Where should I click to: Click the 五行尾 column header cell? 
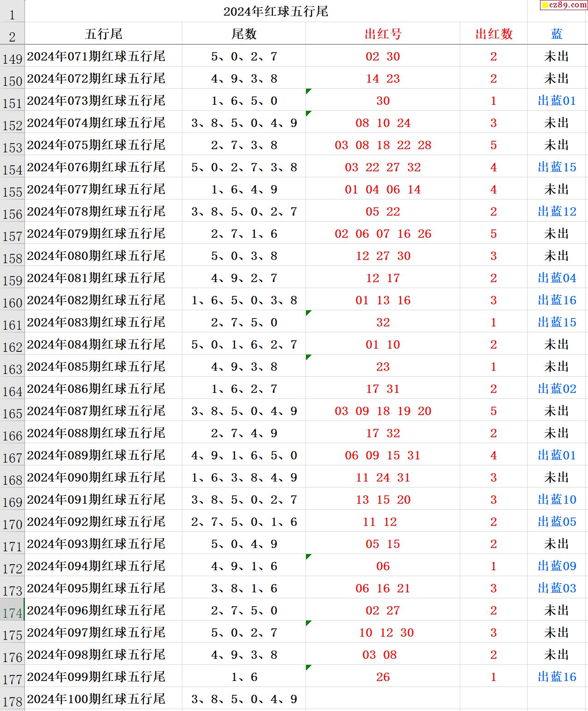tap(103, 34)
